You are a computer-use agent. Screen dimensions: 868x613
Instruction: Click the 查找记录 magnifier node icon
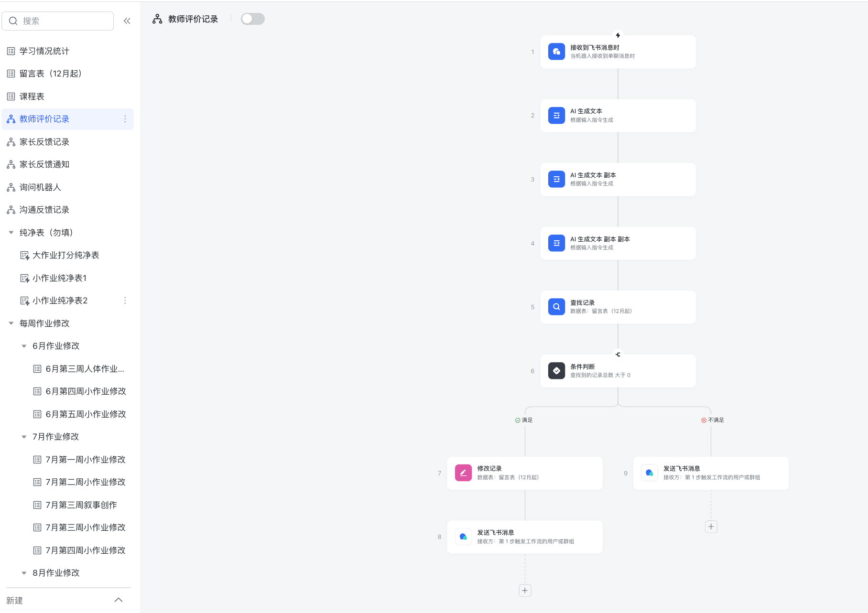(x=556, y=306)
